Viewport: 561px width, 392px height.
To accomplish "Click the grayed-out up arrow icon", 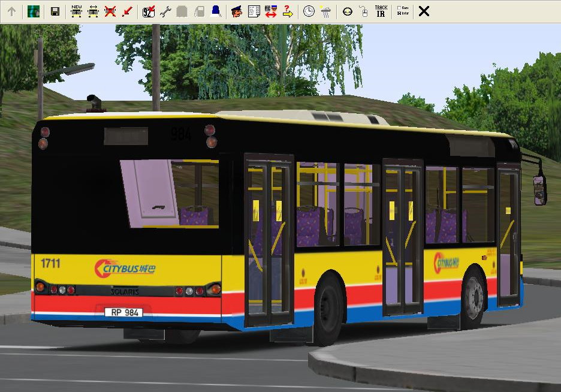I will click(11, 11).
